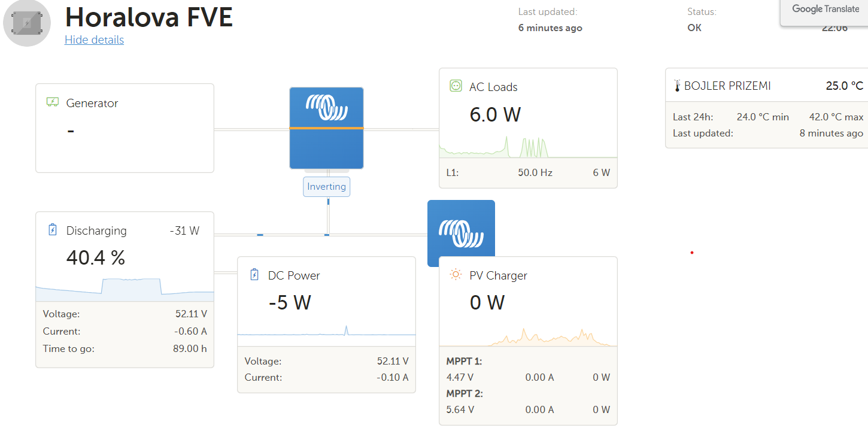Click the AC Loads outlet icon

coord(456,86)
